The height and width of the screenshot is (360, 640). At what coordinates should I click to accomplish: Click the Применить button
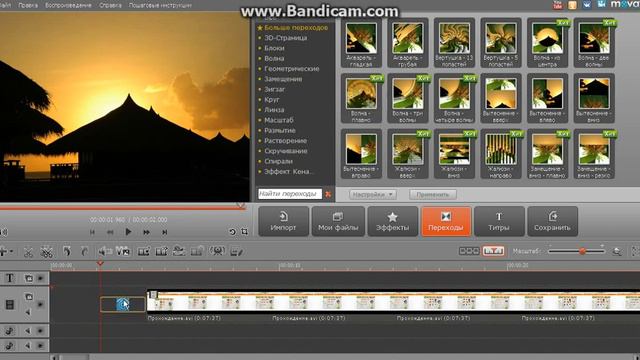coord(433,195)
